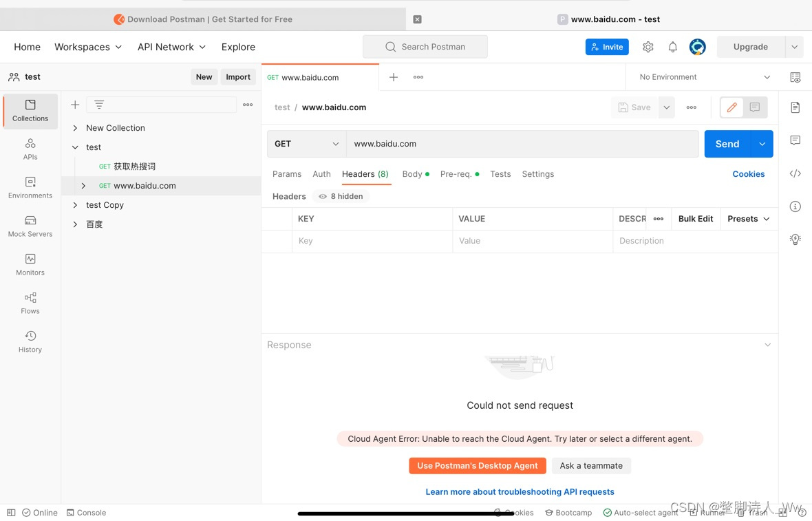
Task: Open the request info icon
Action: coord(795,206)
